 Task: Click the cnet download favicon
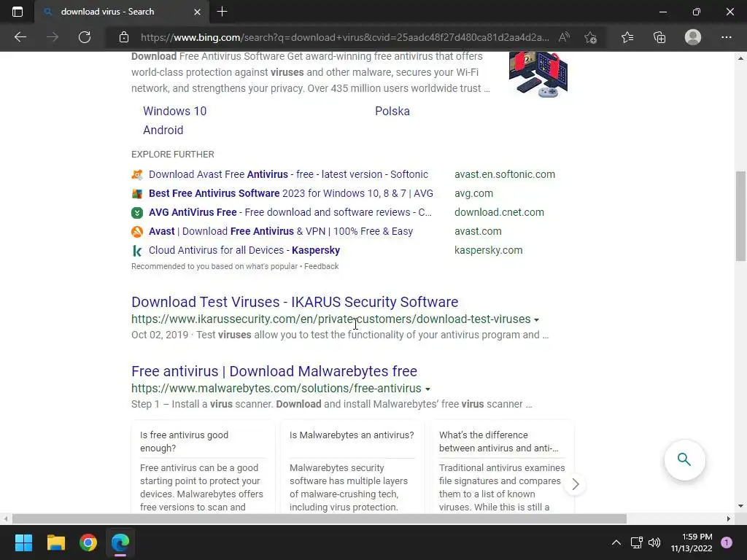point(137,213)
